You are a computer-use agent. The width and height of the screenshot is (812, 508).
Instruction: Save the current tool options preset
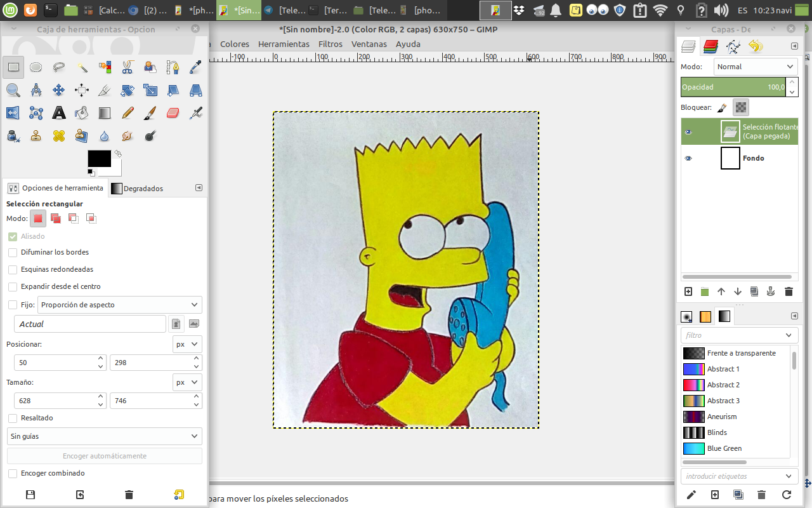coord(30,495)
